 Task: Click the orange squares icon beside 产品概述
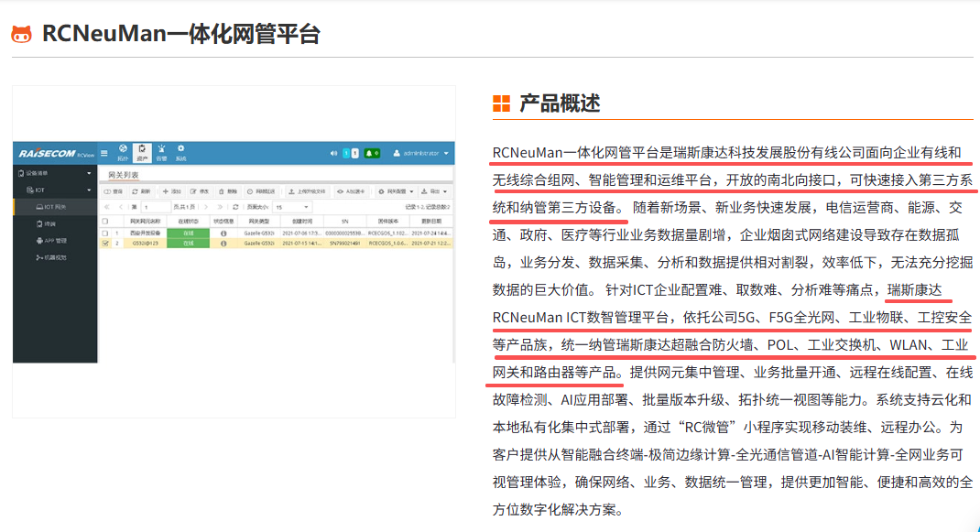click(x=501, y=103)
